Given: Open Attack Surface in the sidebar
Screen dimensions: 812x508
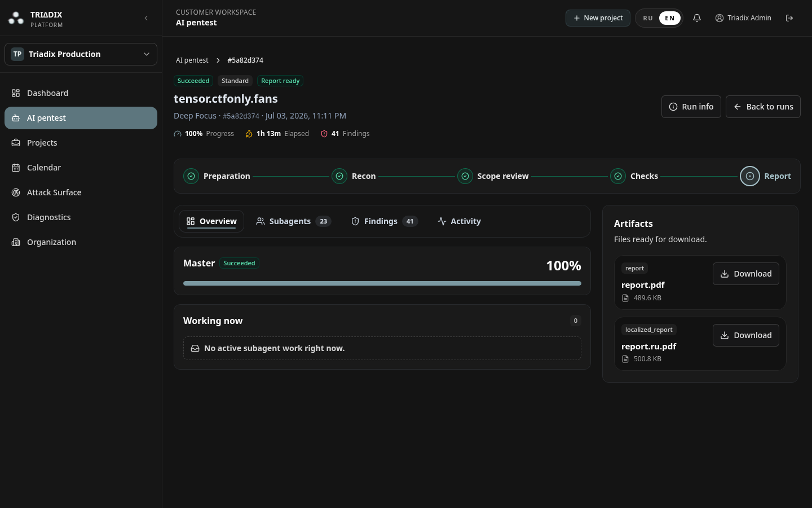Looking at the screenshot, I should point(81,192).
